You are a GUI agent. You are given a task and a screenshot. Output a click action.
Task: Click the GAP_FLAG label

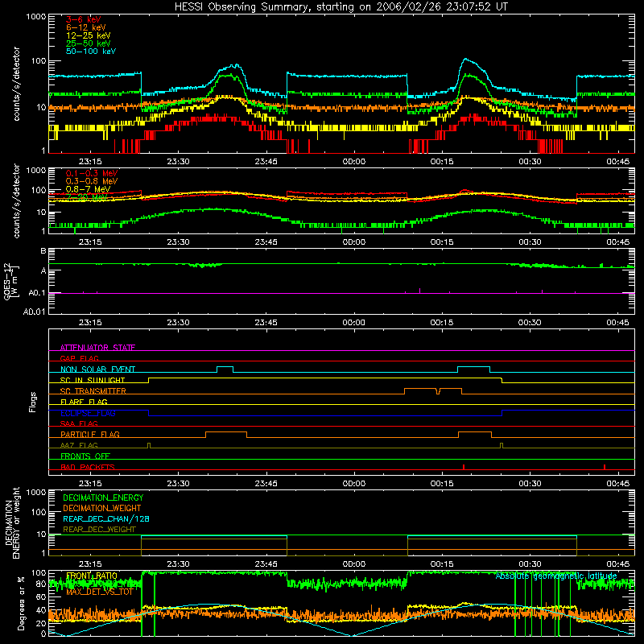coord(79,358)
